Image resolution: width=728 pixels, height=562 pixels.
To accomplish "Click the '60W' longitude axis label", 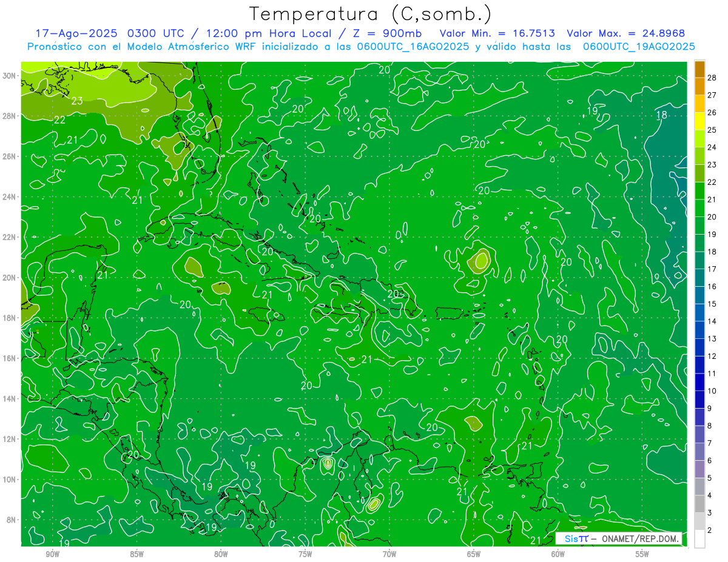I will pyautogui.click(x=558, y=554).
